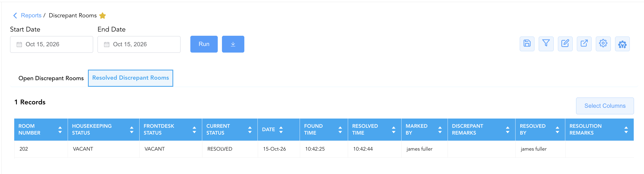Click the save report floppy disk icon
Screen dimensions: 644x174
pos(527,44)
